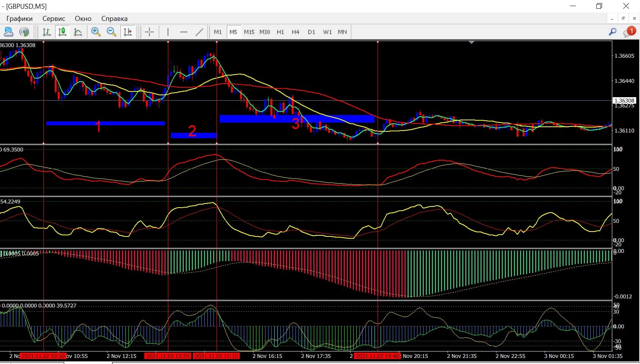
Task: Select candlestick chart mode
Action: [x=62, y=32]
